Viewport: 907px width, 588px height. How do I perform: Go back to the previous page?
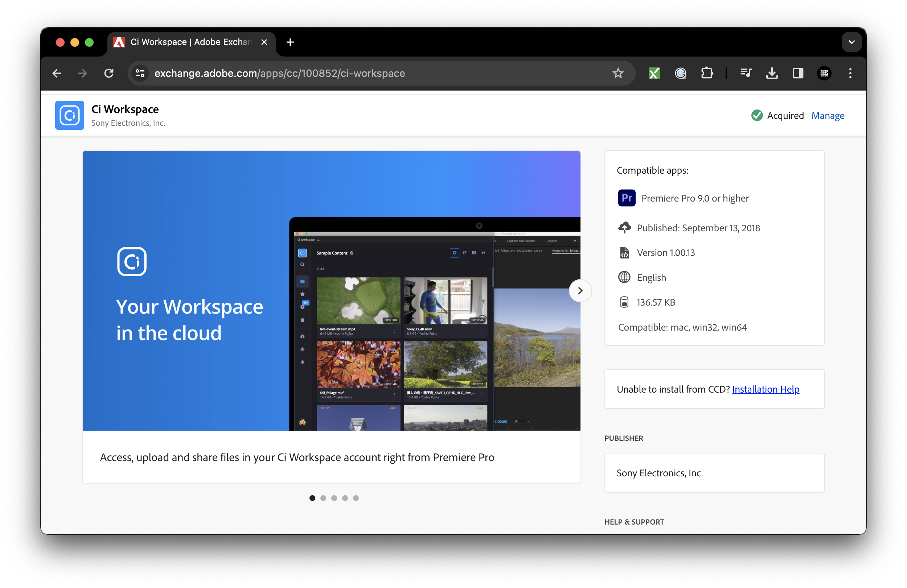point(57,73)
